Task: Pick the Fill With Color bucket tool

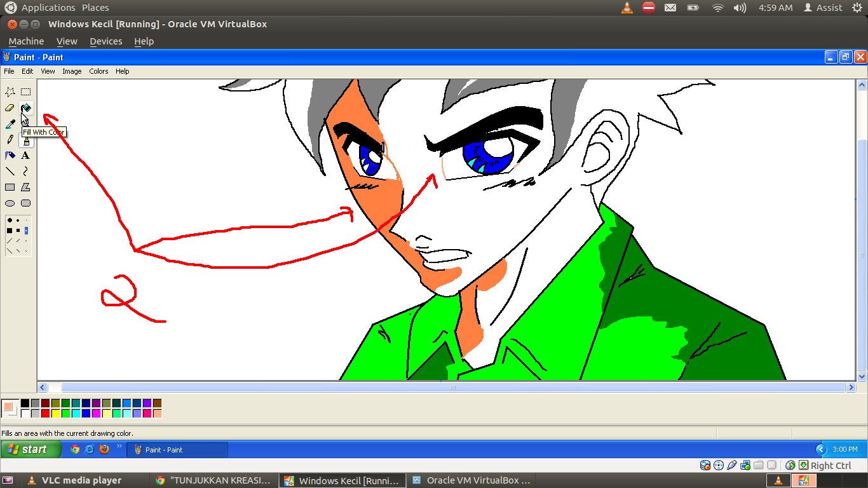Action: pyautogui.click(x=26, y=108)
